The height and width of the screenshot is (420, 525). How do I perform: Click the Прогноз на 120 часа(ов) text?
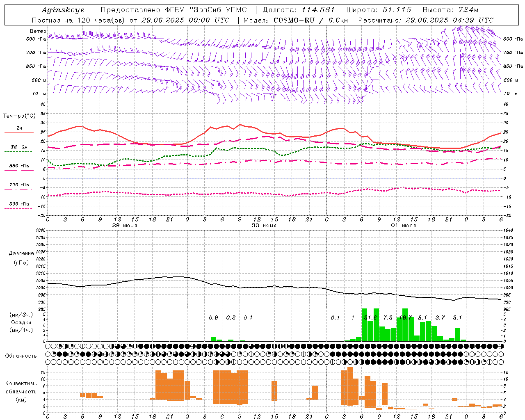79,20
